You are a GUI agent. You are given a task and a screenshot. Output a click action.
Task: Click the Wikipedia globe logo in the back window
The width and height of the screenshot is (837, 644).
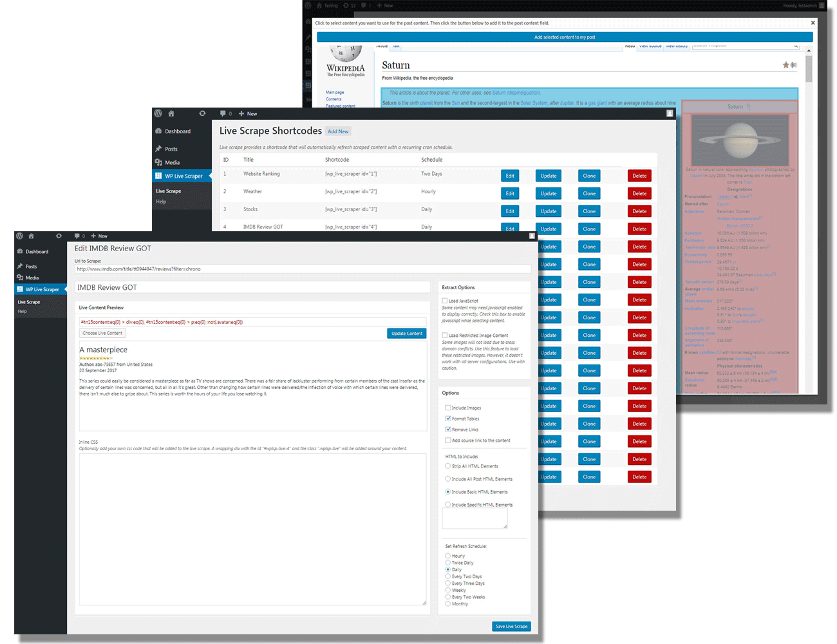[345, 53]
